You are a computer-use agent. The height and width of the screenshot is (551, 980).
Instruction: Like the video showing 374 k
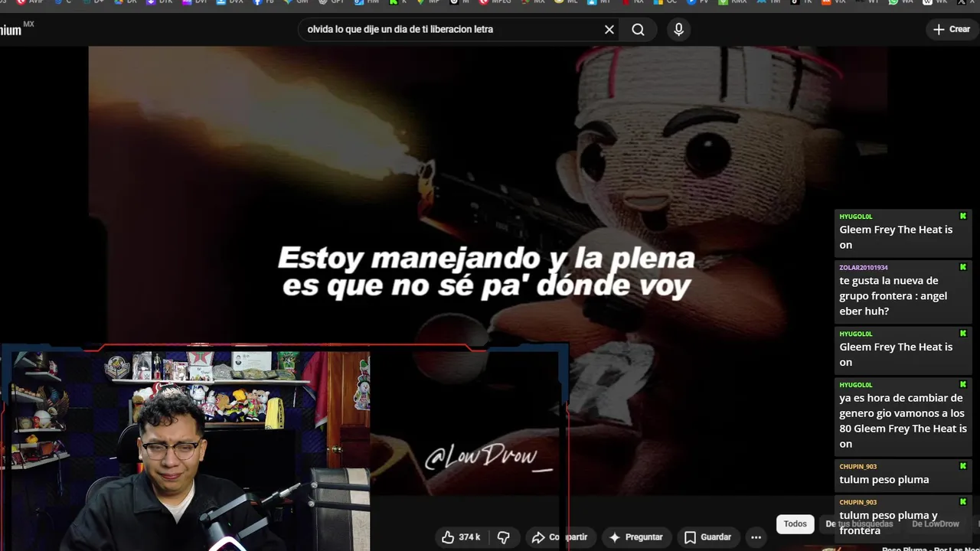click(461, 537)
